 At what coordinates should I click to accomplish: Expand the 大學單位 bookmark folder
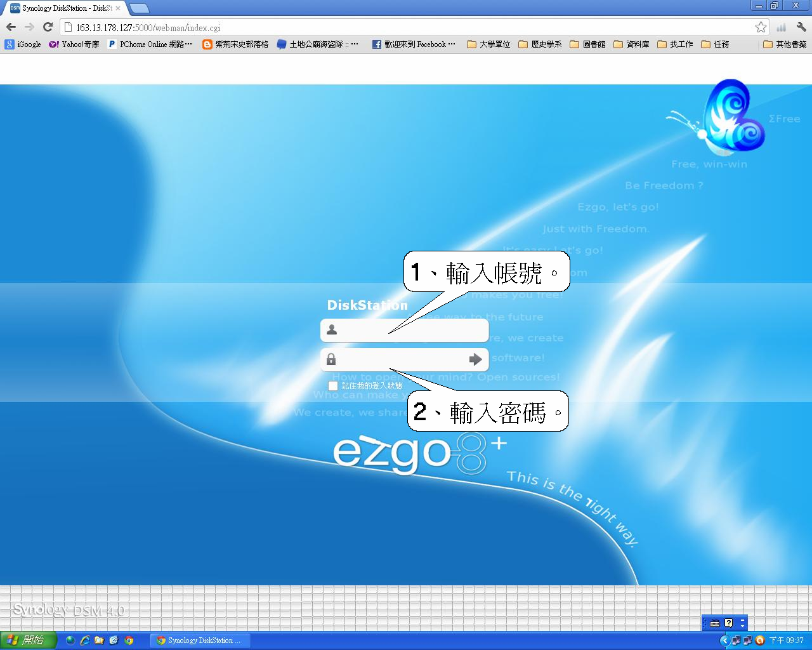click(x=488, y=44)
